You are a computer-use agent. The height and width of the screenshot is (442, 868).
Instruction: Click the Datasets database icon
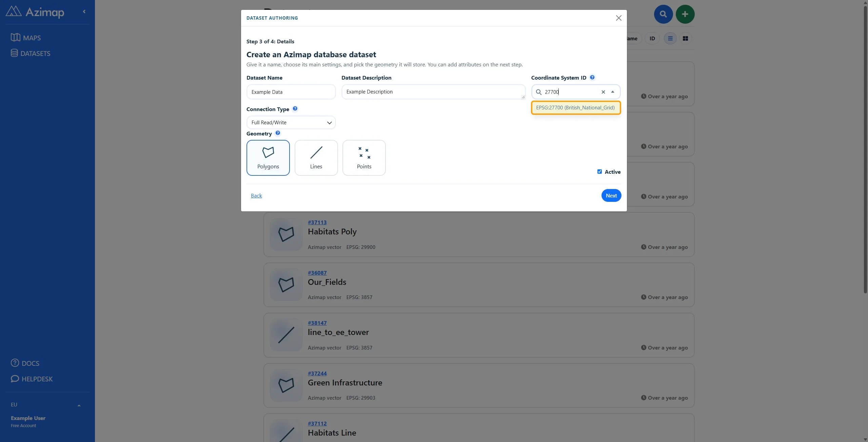point(14,53)
